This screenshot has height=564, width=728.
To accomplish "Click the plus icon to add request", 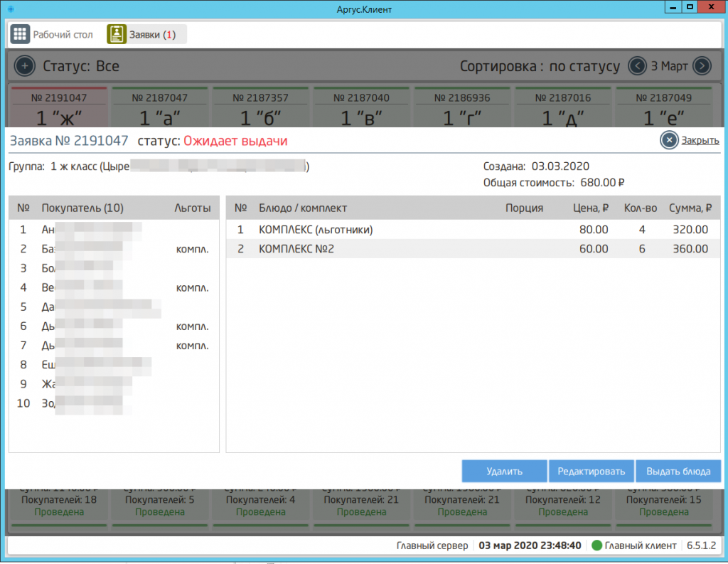I will tap(24, 66).
